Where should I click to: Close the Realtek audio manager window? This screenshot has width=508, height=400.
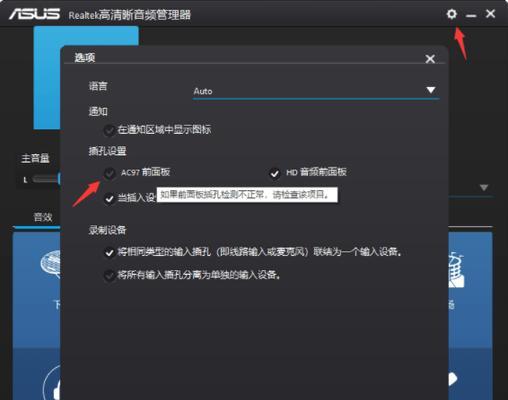coord(490,14)
